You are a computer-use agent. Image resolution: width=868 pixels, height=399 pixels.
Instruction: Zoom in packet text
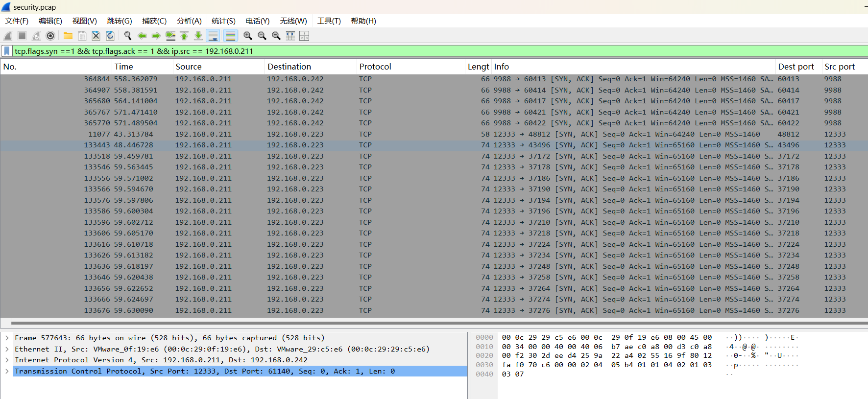coord(248,36)
